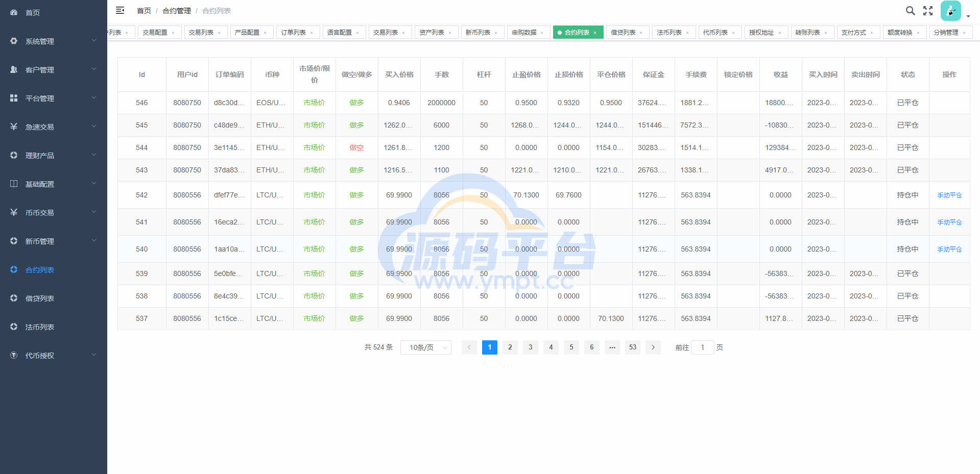980x474 pixels.
Task: Close the active 合约列表 tab
Action: 595,33
